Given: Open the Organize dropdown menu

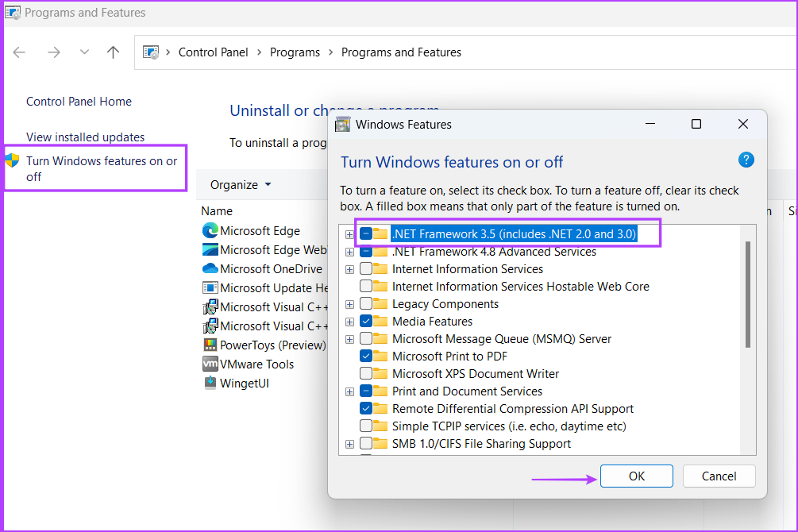Looking at the screenshot, I should 241,184.
